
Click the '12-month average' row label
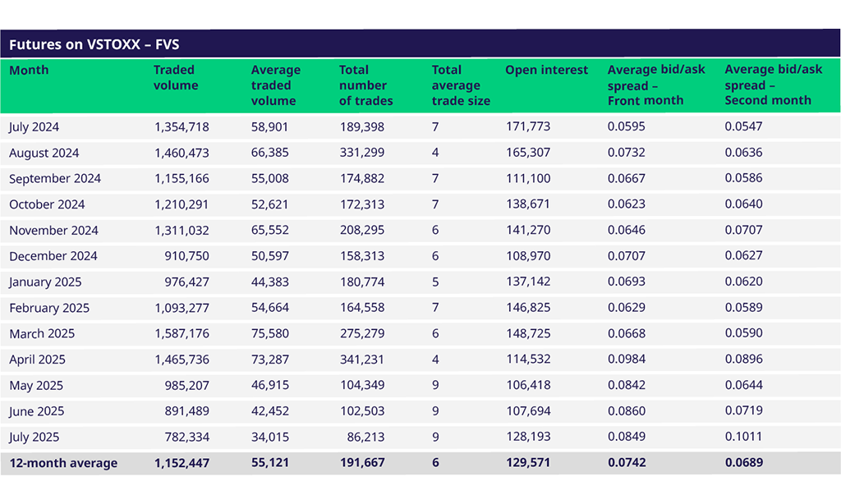pos(63,463)
